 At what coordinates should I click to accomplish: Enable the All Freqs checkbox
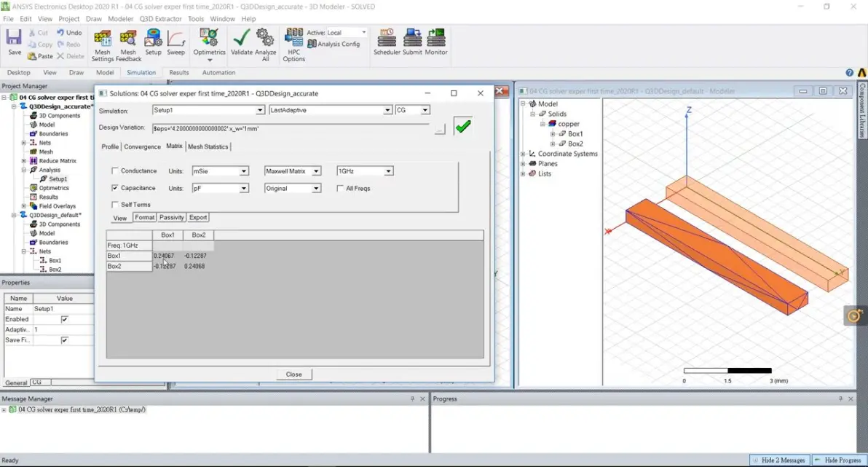(x=339, y=188)
